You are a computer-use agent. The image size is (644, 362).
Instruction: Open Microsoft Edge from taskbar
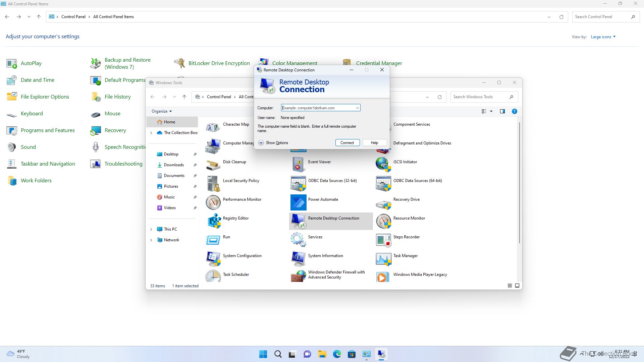coord(337,354)
